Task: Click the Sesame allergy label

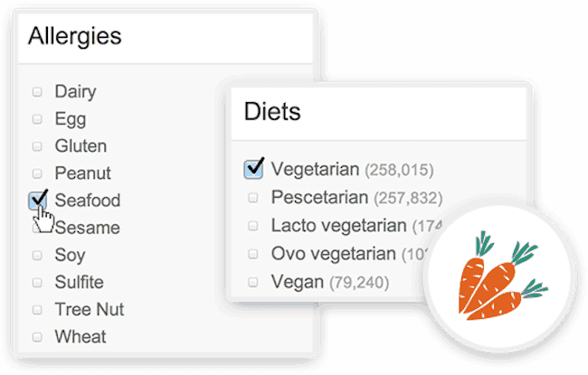Action: coord(88,228)
